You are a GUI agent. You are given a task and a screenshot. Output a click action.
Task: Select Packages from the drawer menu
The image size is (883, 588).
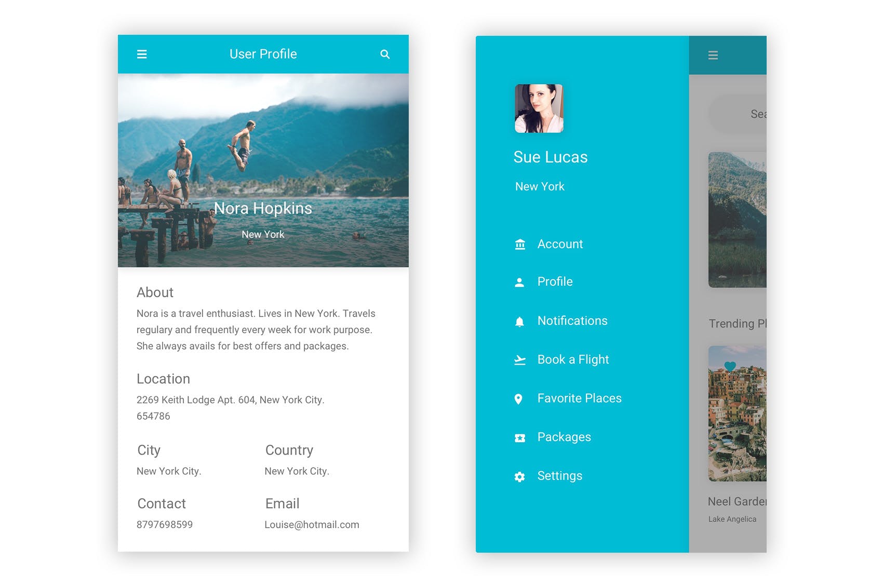564,437
